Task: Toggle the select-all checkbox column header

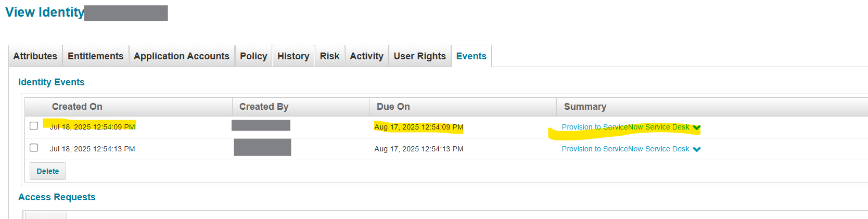Action: point(35,107)
